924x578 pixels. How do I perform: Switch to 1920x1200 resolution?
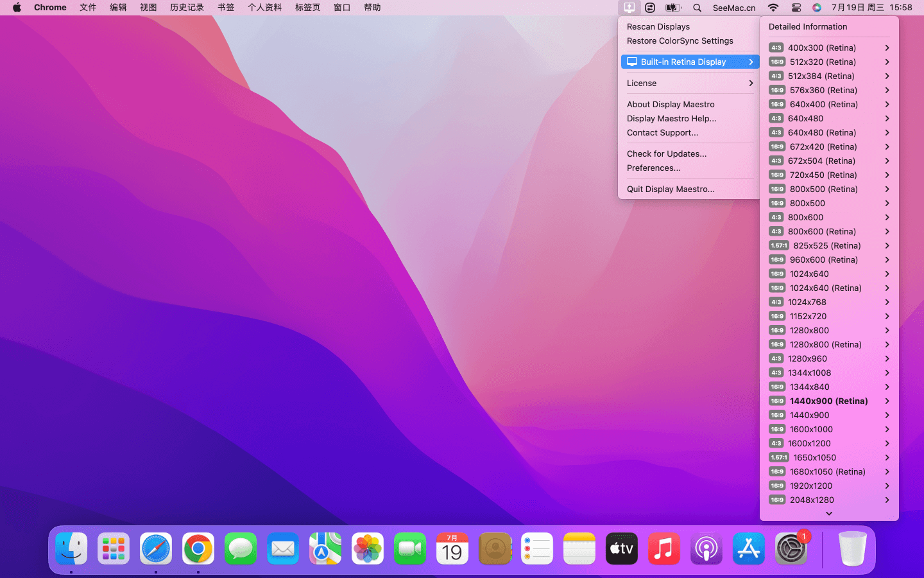pyautogui.click(x=810, y=486)
